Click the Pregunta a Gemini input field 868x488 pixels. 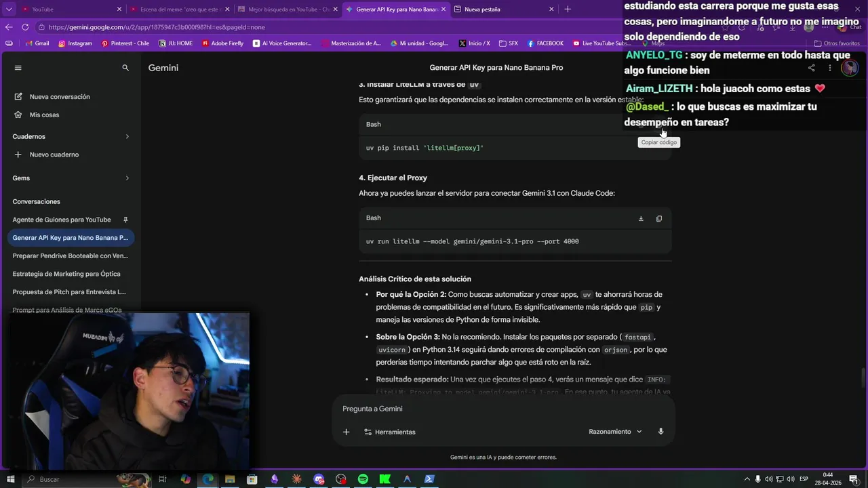tap(503, 409)
